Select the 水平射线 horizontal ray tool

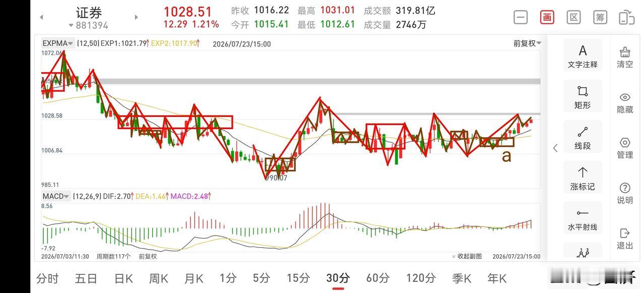click(x=583, y=219)
